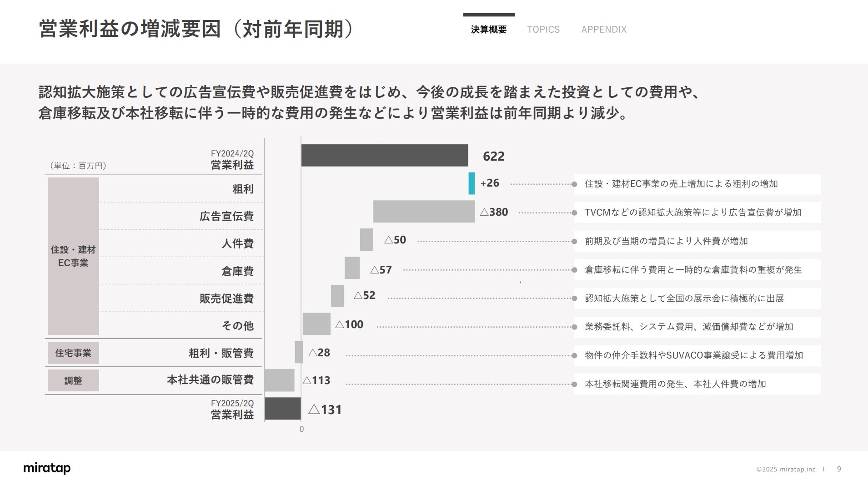
Task: Select the 調整 label box
Action: [73, 380]
